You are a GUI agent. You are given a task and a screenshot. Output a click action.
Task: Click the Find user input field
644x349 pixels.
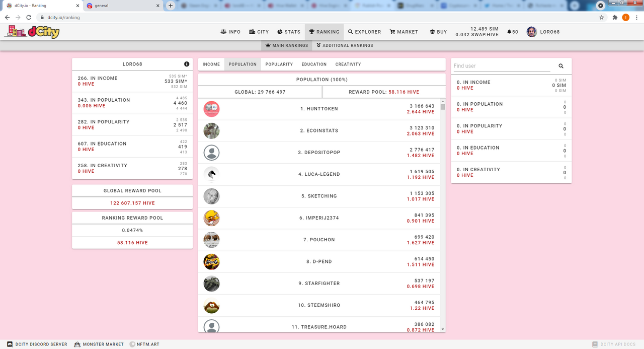(502, 66)
